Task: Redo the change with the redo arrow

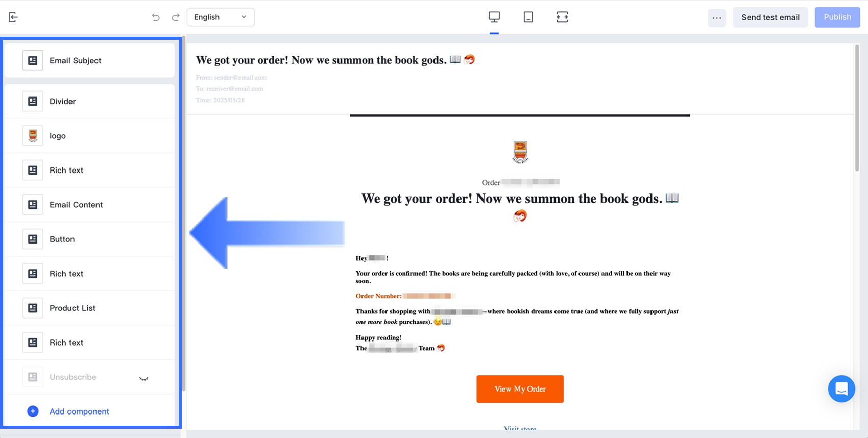Action: 176,17
